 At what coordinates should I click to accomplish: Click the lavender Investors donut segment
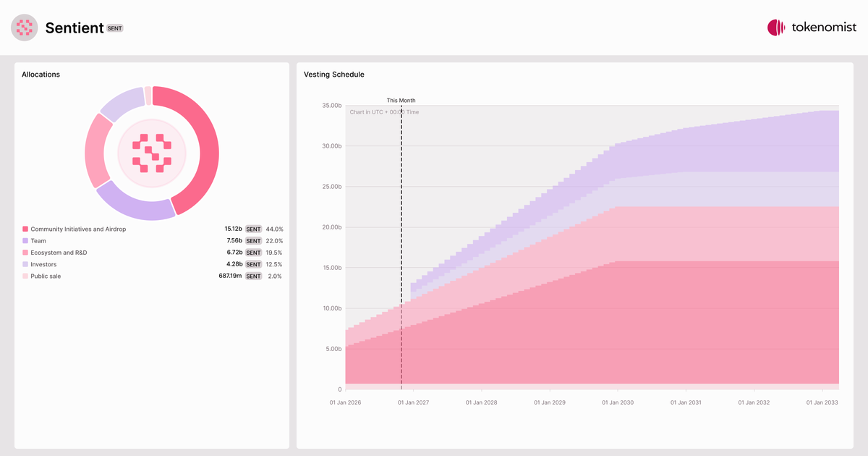click(x=122, y=103)
